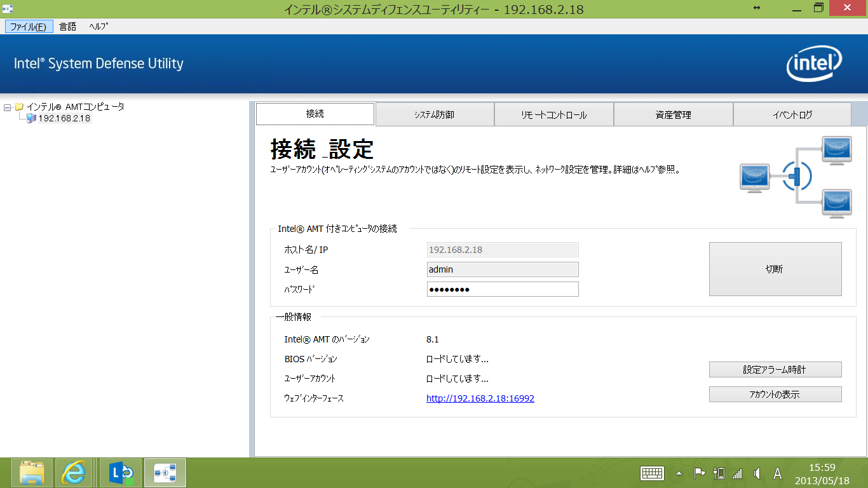Click the app icon in title bar
This screenshot has height=488, width=868.
click(x=8, y=9)
